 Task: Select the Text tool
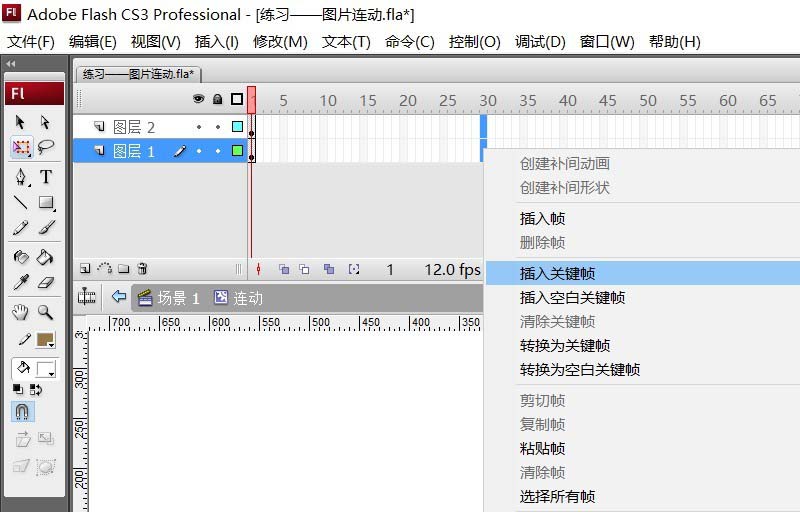pyautogui.click(x=45, y=177)
